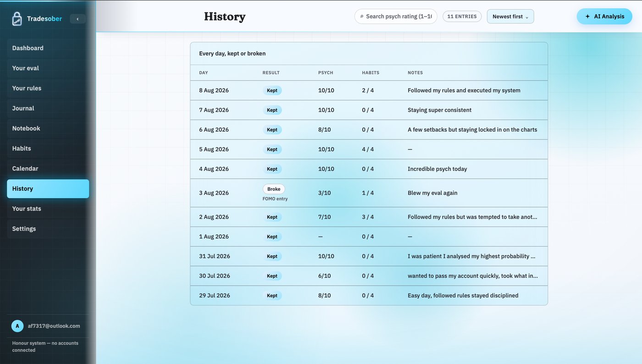This screenshot has width=642, height=364.
Task: Open note 'Followed my rules but was tempted'
Action: pos(472,217)
